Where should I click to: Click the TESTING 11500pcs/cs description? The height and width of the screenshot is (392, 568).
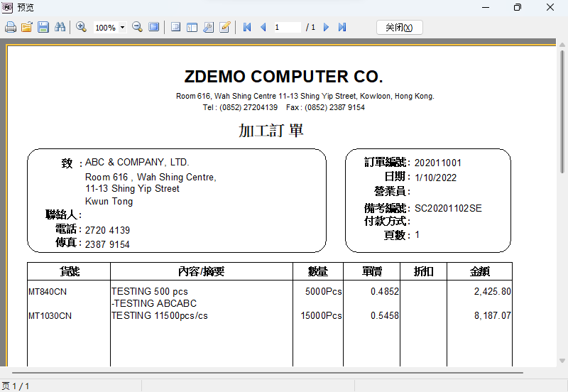[x=159, y=315]
